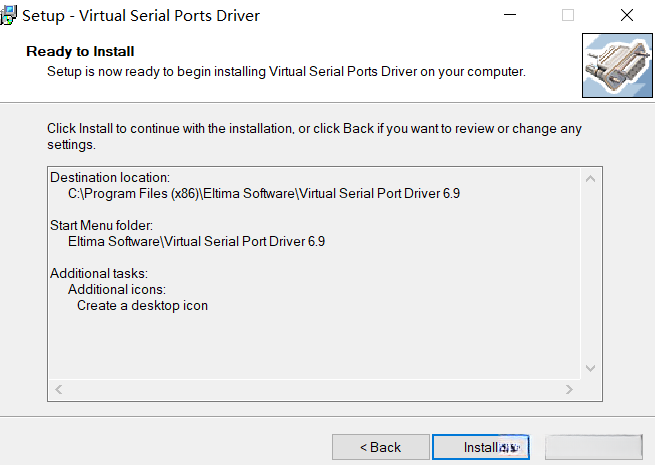Click the Start Menu folder path line

tap(196, 241)
